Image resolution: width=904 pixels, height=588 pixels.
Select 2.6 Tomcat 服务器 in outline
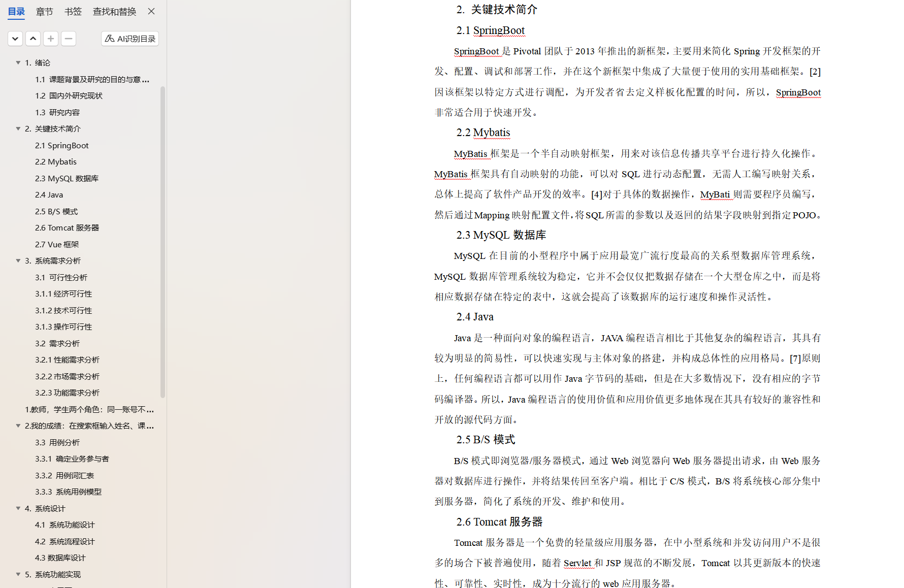pyautogui.click(x=67, y=228)
